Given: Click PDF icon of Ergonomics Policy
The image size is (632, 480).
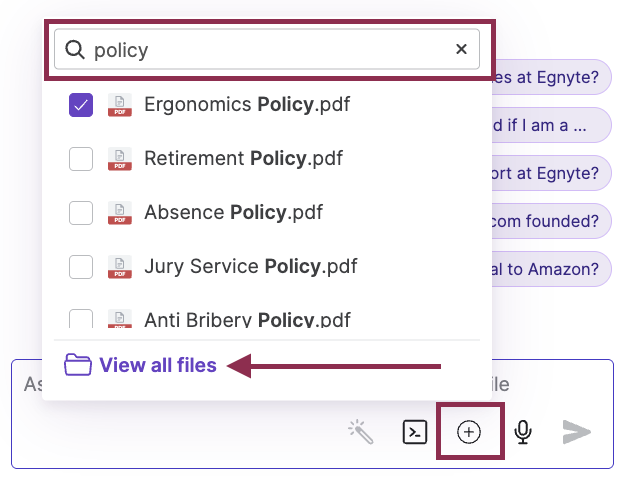Looking at the screenshot, I should coord(120,105).
